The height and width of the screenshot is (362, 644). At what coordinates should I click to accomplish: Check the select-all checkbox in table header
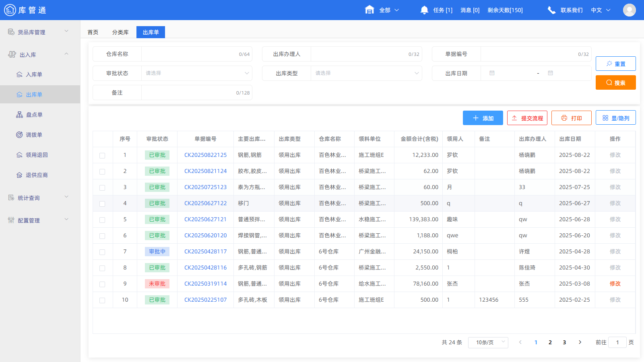coord(103,139)
